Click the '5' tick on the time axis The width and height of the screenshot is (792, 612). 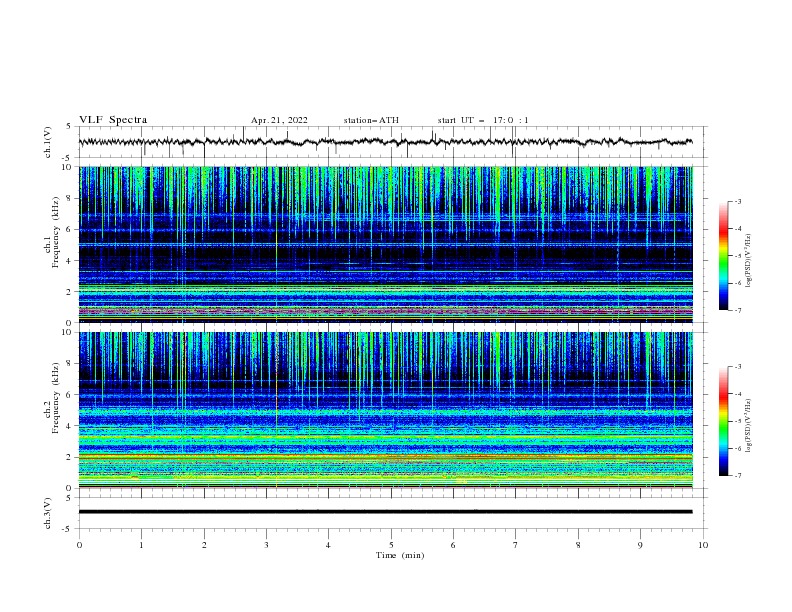click(391, 545)
